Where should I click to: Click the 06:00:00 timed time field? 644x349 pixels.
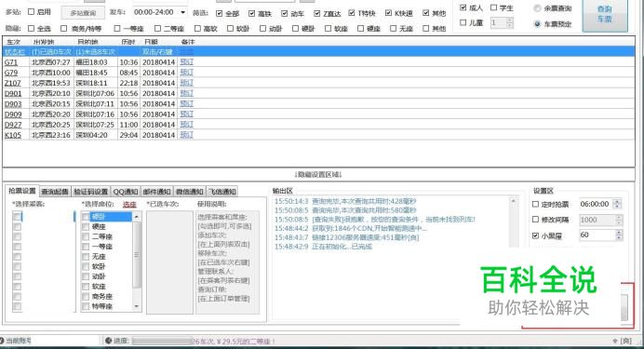pos(596,204)
